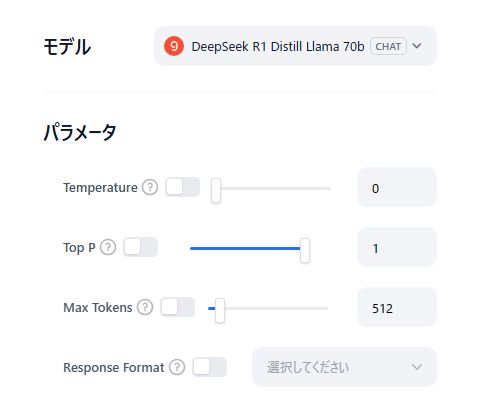Open the DeepSeek R1 Distill Llama 70b dropdown
The image size is (478, 411).
pyautogui.click(x=295, y=46)
